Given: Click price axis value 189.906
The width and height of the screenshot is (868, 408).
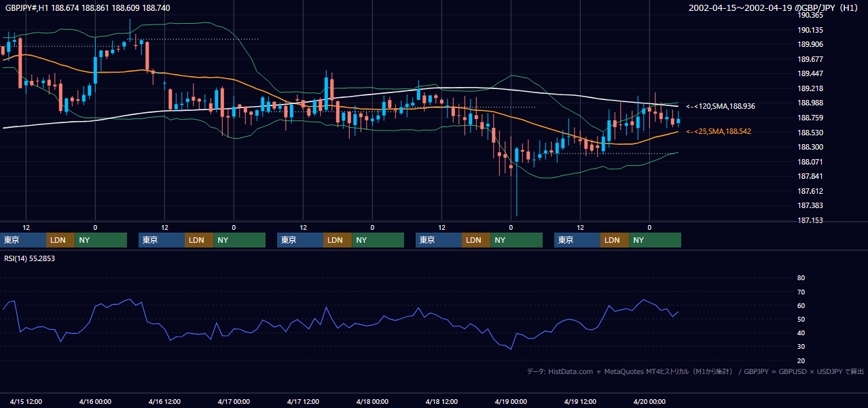Looking at the screenshot, I should pos(810,44).
